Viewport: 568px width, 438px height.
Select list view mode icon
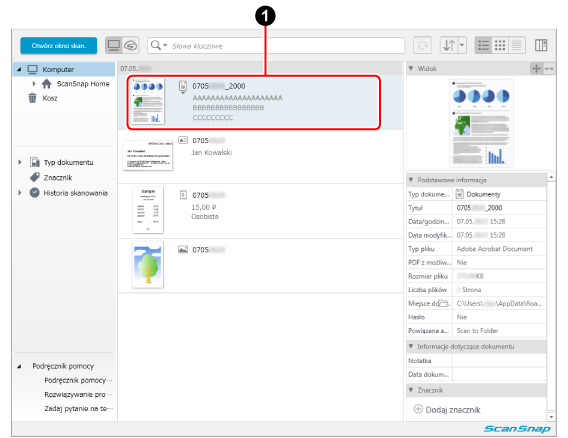[484, 46]
